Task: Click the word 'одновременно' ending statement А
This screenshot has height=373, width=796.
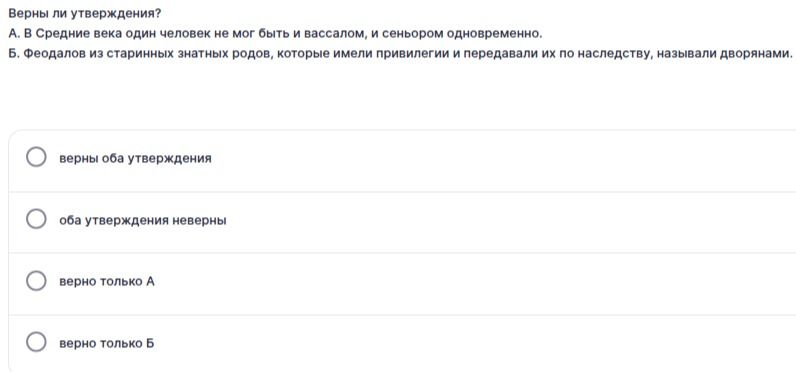Action: pyautogui.click(x=493, y=34)
